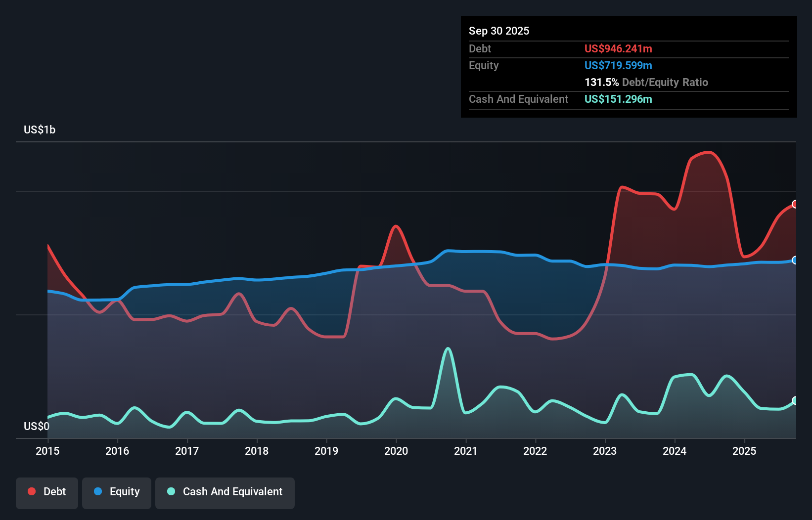Click the US$1b axis gridline label

pyautogui.click(x=40, y=130)
